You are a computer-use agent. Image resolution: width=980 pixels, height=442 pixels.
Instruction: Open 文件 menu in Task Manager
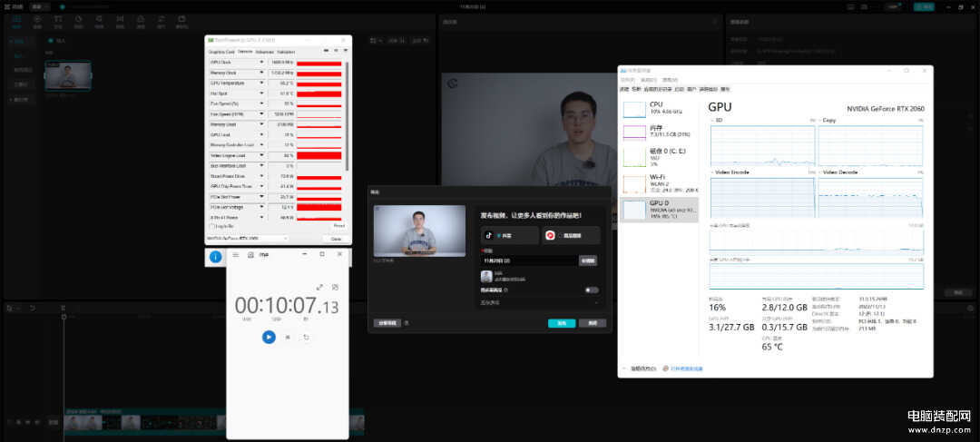627,80
